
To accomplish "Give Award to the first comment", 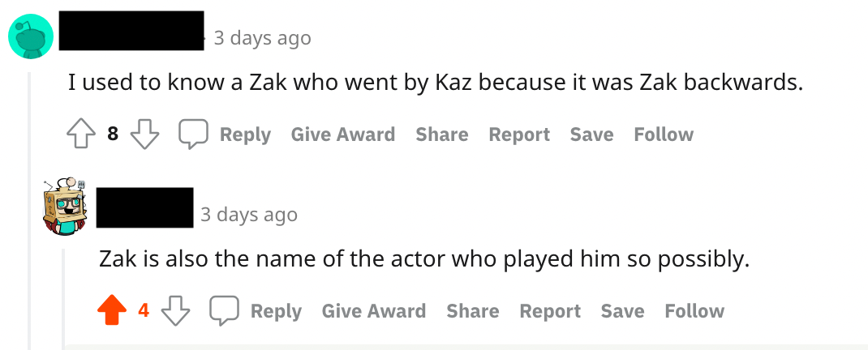I will point(342,134).
